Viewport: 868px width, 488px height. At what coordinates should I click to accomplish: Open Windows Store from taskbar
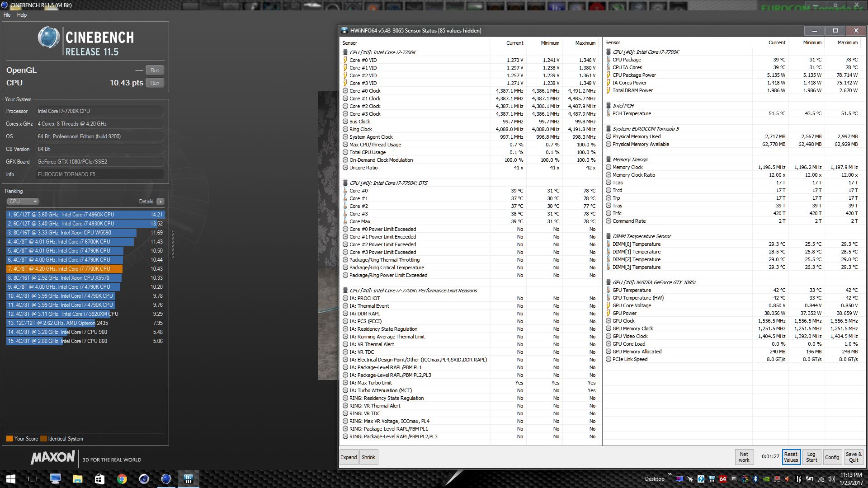(99, 479)
